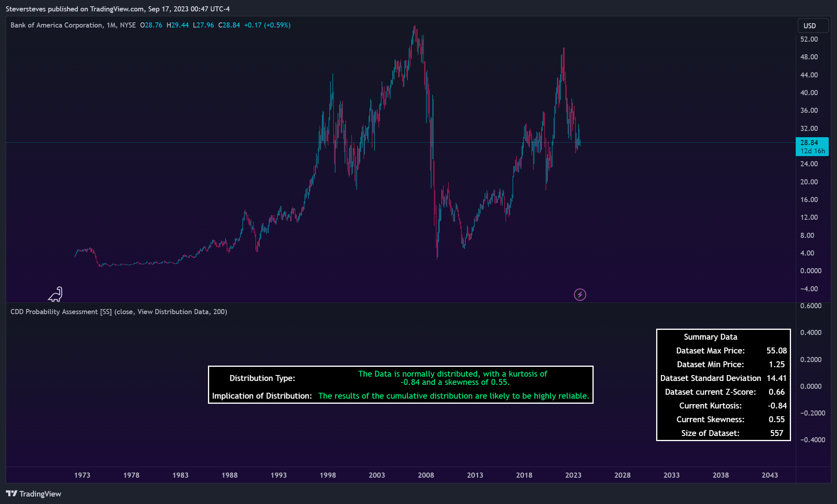
Task: Click the lightning bolt event icon
Action: 580,294
